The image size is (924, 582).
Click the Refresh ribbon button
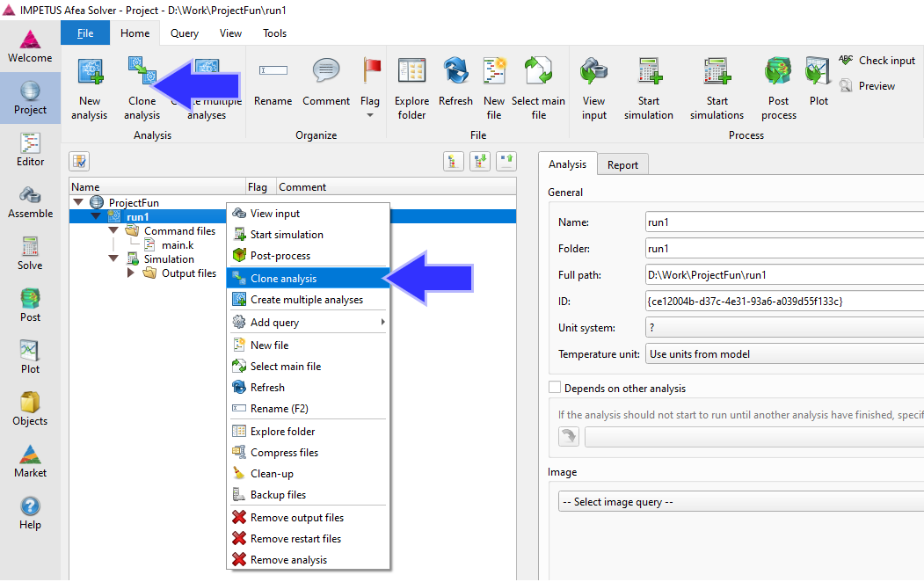[455, 83]
